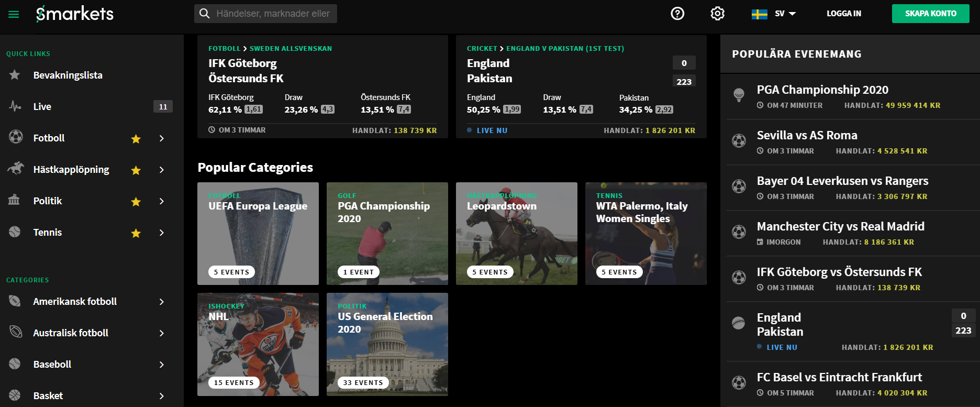Open the settings gear icon
This screenshot has width=980, height=407.
[717, 14]
